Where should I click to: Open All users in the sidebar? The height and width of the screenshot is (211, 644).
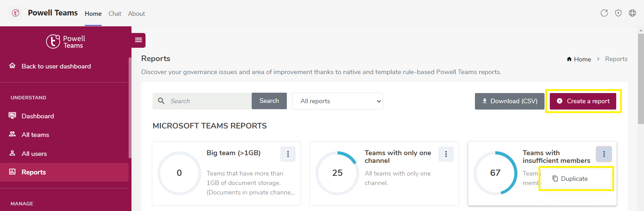click(x=64, y=153)
